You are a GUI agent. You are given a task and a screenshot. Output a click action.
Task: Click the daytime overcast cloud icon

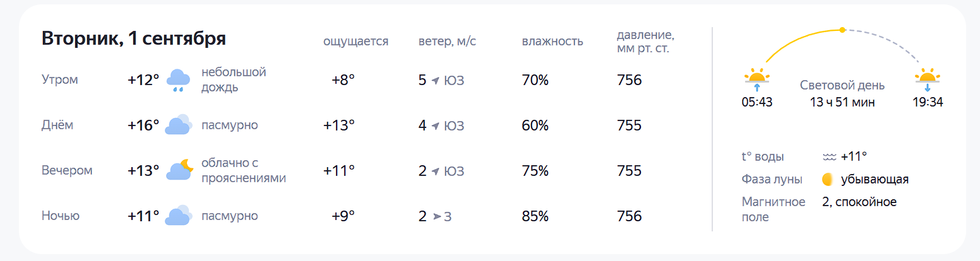(178, 125)
